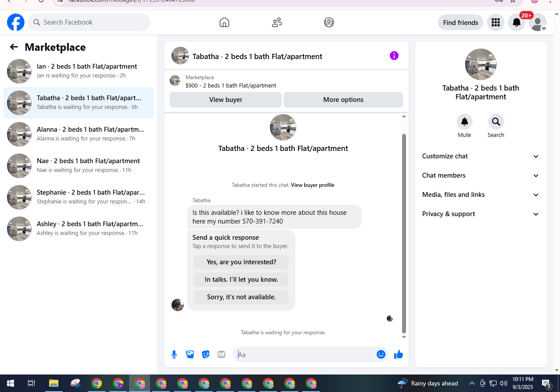Image resolution: width=560 pixels, height=392 pixels.
Task: Open the Facebook logo home link
Action: [x=16, y=22]
